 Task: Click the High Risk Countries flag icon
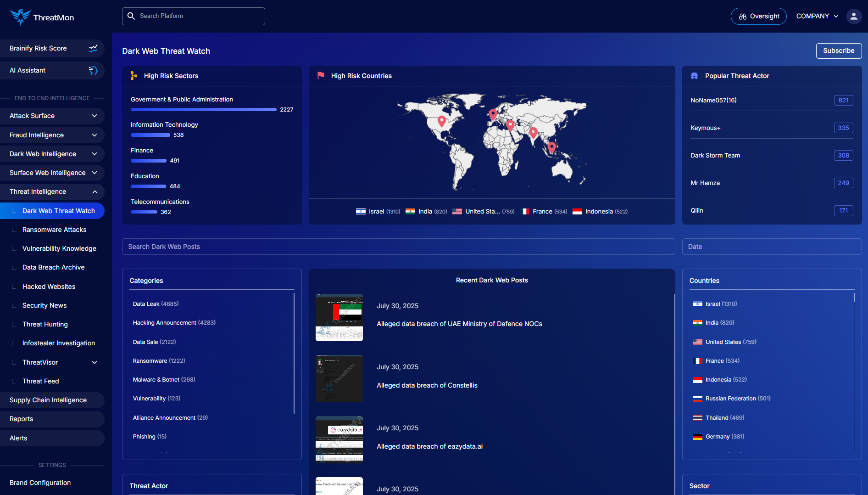coord(321,76)
